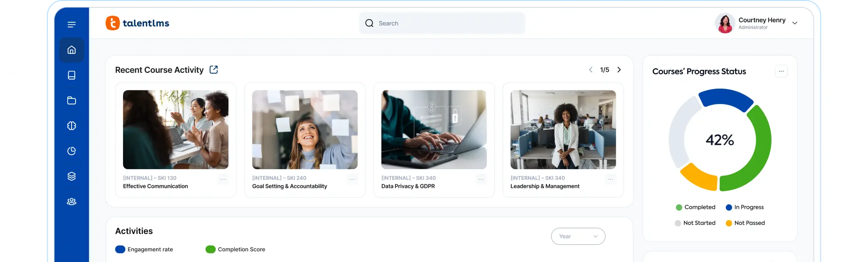
Task: Toggle Completed legend item in progress chart
Action: coord(695,207)
